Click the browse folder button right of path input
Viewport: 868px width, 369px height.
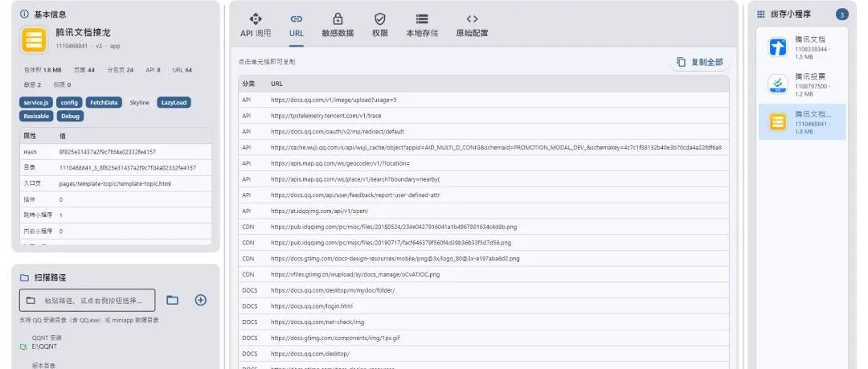(x=173, y=301)
